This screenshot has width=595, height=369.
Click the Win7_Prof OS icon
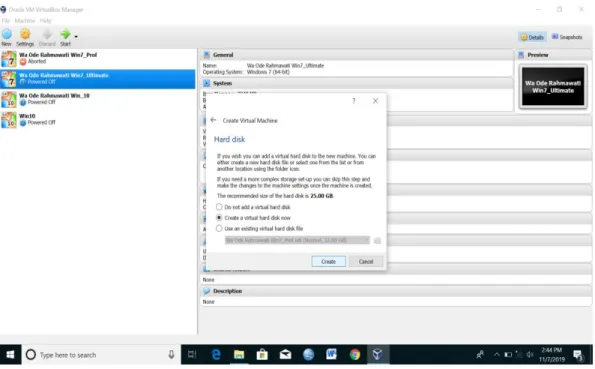tap(9, 59)
